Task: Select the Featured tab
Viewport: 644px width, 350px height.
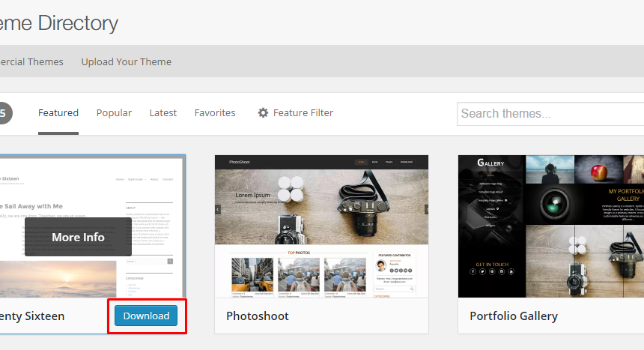Action: pos(58,112)
